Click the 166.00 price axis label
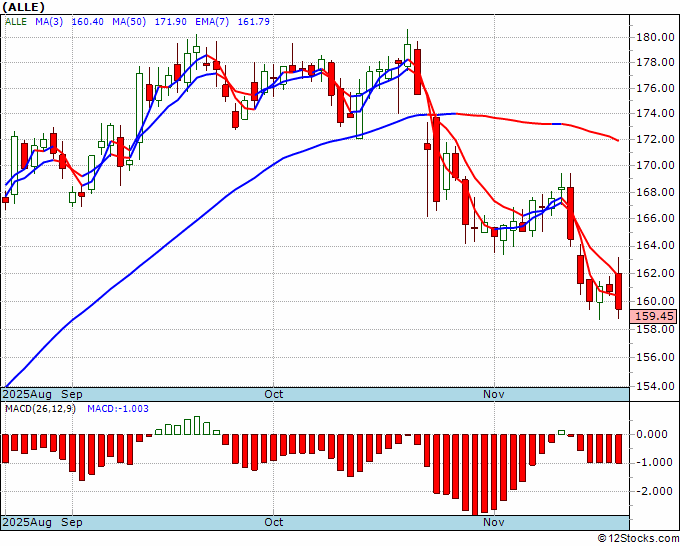The image size is (680, 546). [x=655, y=218]
